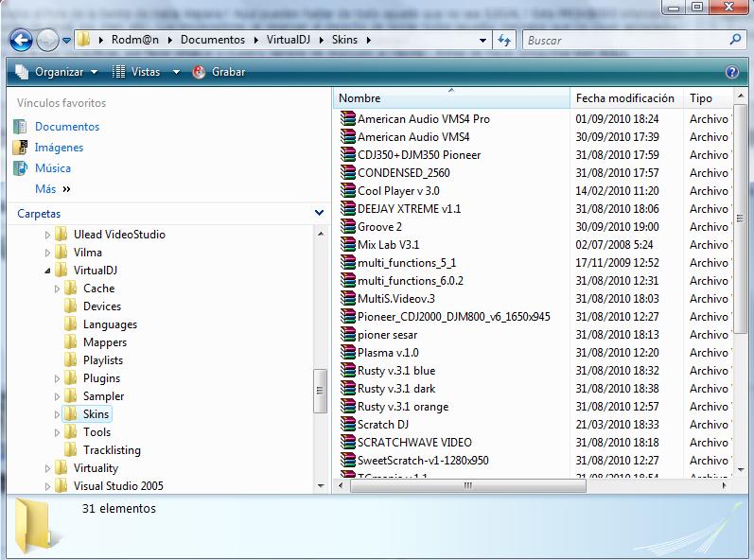Click the search magnifier icon

(735, 40)
